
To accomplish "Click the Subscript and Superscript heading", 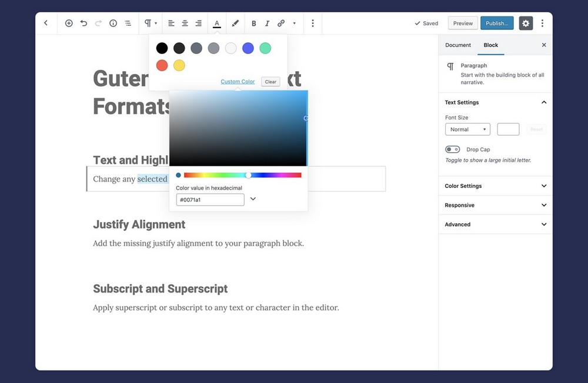I will point(160,288).
